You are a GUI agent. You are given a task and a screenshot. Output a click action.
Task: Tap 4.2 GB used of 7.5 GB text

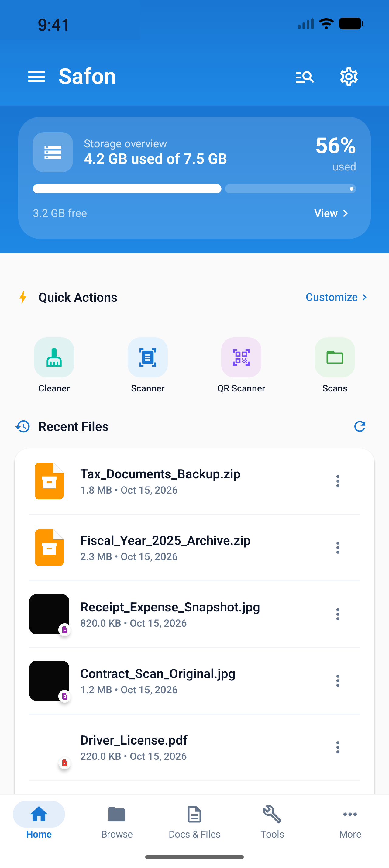pyautogui.click(x=155, y=159)
